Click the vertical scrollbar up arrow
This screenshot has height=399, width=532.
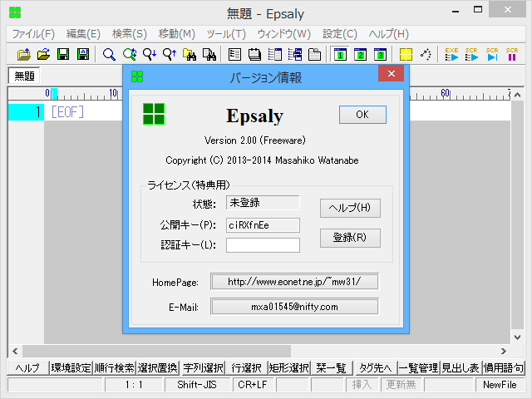(517, 95)
